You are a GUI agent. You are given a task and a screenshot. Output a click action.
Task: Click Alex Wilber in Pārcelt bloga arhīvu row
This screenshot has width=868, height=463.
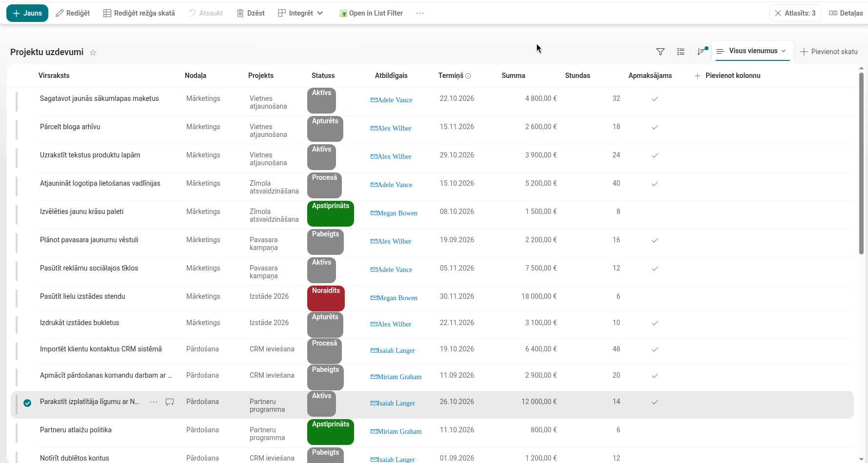(x=391, y=128)
